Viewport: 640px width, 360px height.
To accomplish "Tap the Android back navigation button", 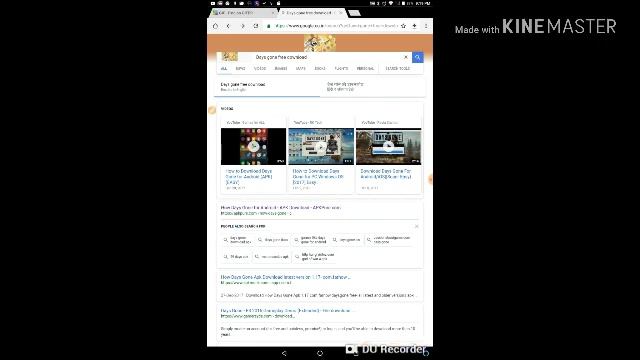I will click(284, 353).
